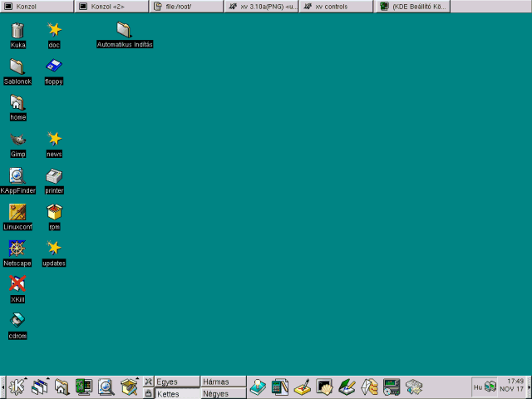Viewport: 532px width, 399px height.
Task: Switch to xv controls taskbar window
Action: pos(336,7)
